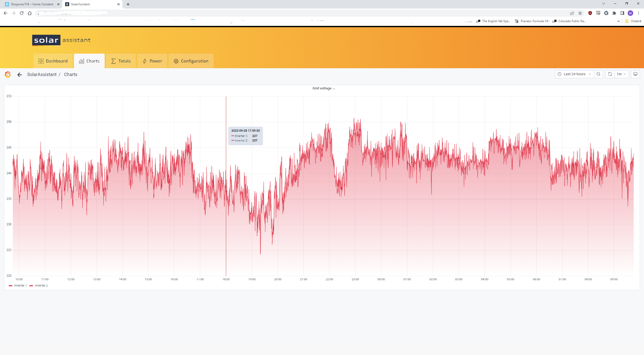Click the 2022-09-28 17:59:30 tooltip
This screenshot has height=355, width=644.
click(x=246, y=136)
